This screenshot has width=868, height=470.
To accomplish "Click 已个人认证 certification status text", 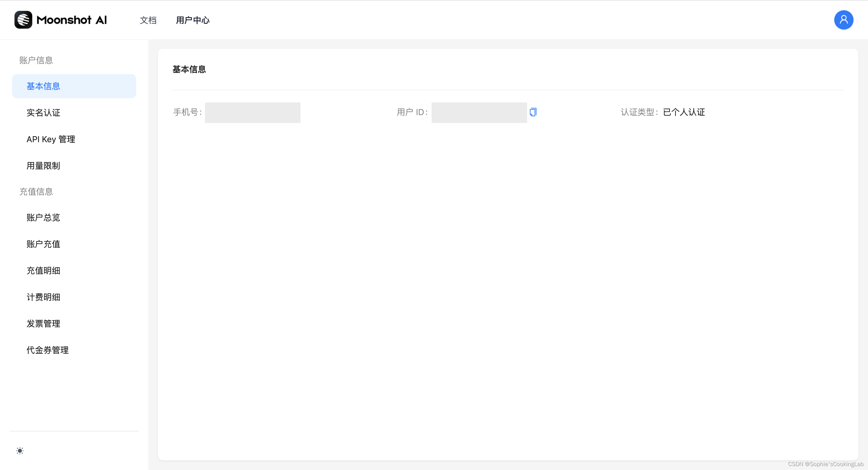I will click(x=684, y=112).
